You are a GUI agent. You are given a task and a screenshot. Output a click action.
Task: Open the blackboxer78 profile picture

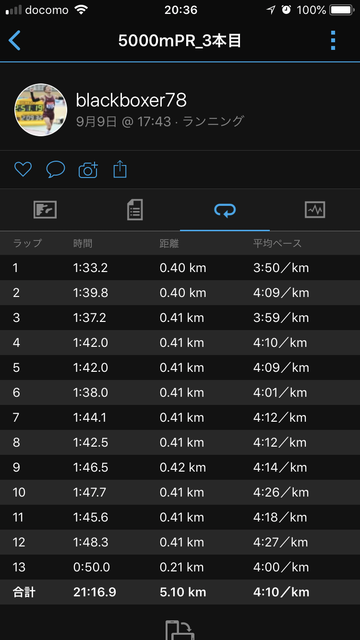coord(41,110)
